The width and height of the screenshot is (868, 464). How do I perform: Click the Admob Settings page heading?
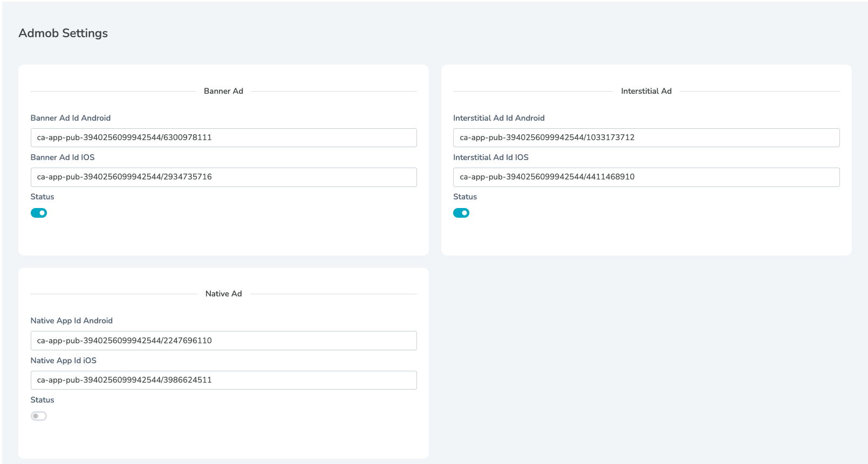(x=63, y=33)
